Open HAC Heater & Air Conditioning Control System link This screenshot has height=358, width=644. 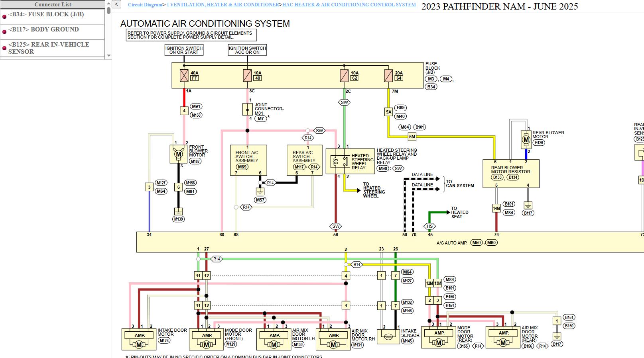[349, 5]
